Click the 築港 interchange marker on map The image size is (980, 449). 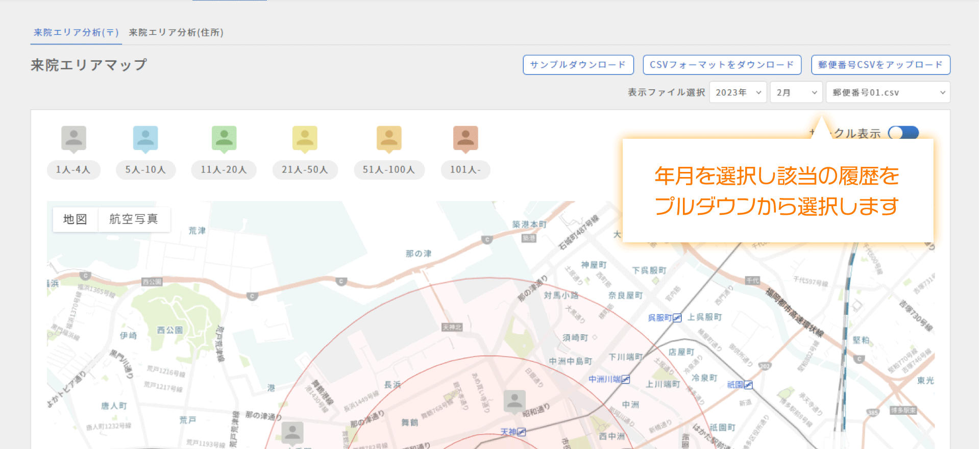click(x=529, y=238)
